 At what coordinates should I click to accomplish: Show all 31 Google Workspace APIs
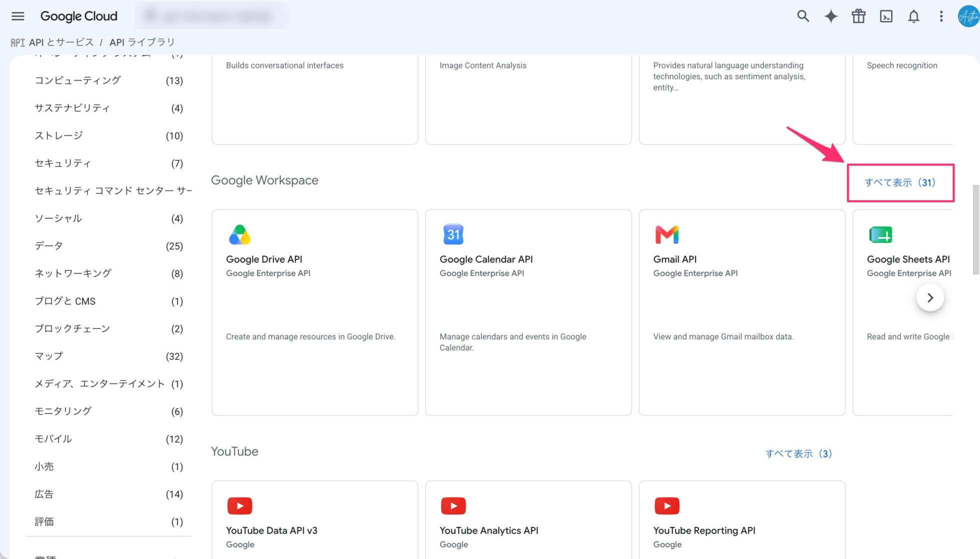point(900,182)
